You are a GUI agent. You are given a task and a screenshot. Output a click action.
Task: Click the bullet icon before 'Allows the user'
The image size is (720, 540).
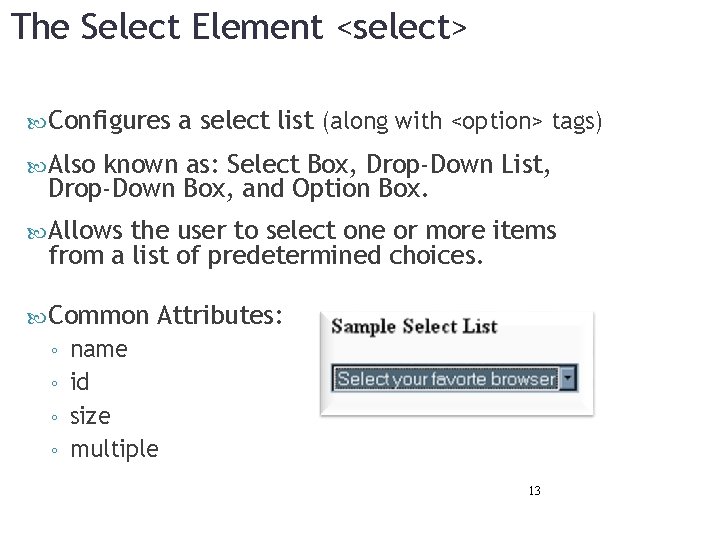pyautogui.click(x=40, y=232)
